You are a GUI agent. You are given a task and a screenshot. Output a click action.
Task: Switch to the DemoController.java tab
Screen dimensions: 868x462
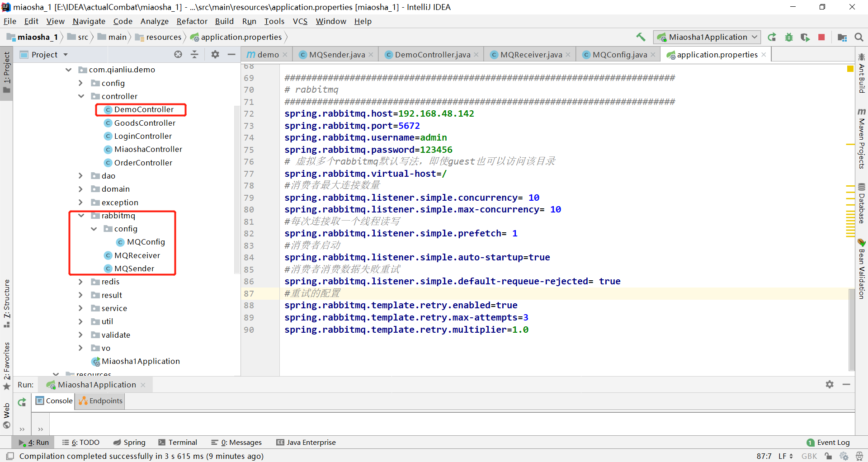coord(432,55)
